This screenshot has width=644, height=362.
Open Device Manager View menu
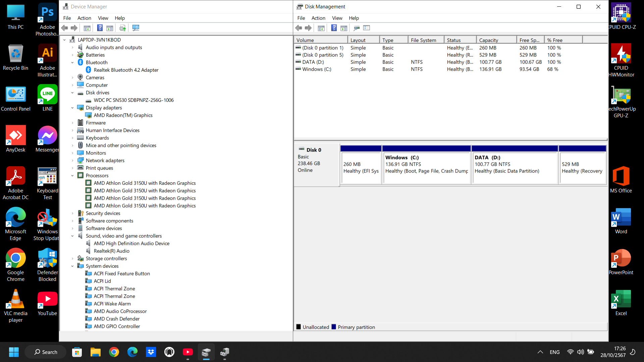(103, 18)
